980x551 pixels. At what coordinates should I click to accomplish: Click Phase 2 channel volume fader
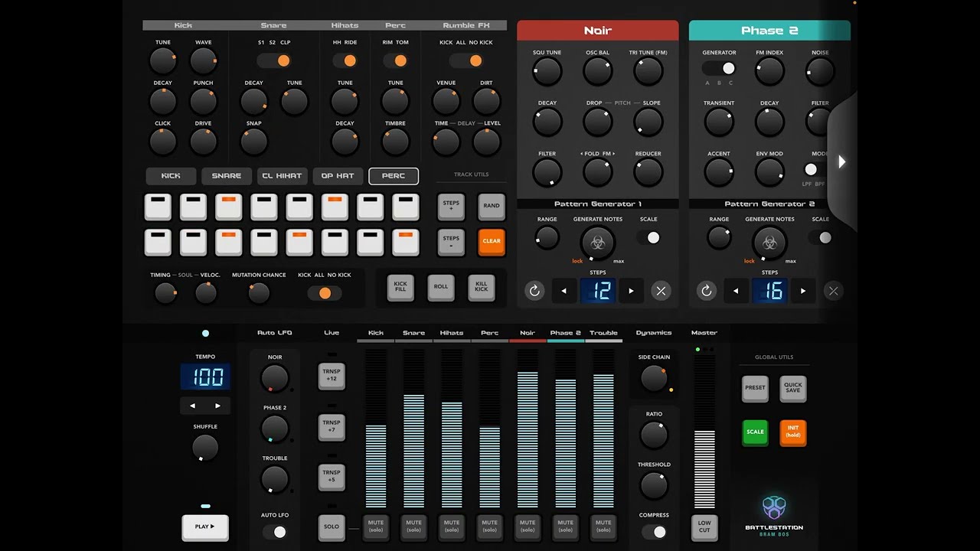(x=566, y=429)
